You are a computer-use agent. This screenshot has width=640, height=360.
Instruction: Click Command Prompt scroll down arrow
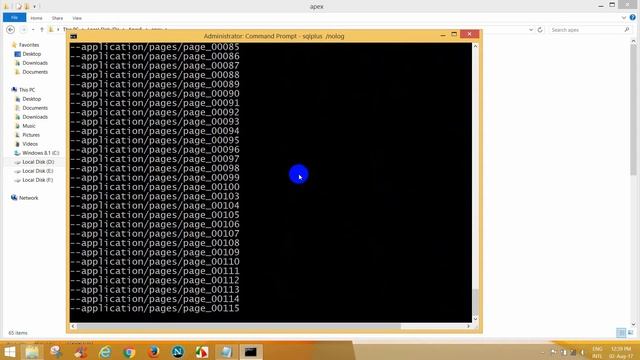pyautogui.click(x=476, y=319)
